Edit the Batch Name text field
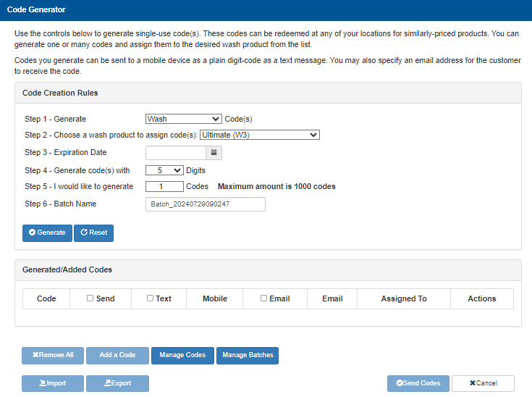This screenshot has width=532, height=397. [x=206, y=204]
